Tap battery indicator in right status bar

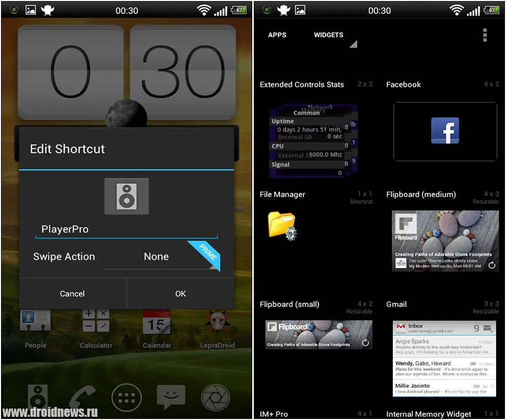[492, 10]
